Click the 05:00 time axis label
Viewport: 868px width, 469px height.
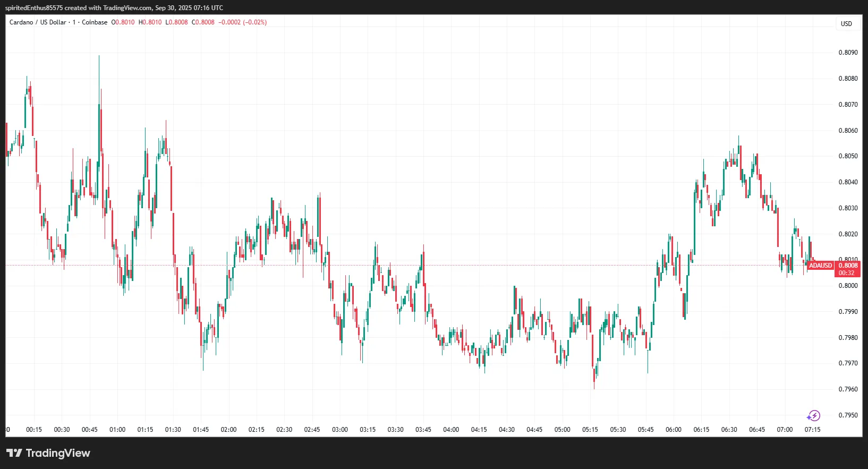(562, 430)
